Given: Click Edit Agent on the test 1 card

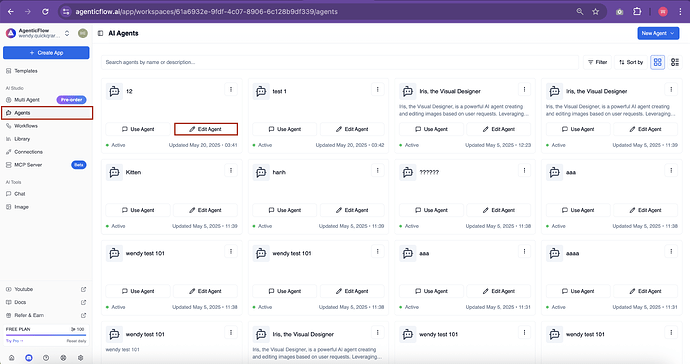Looking at the screenshot, I should pyautogui.click(x=352, y=129).
